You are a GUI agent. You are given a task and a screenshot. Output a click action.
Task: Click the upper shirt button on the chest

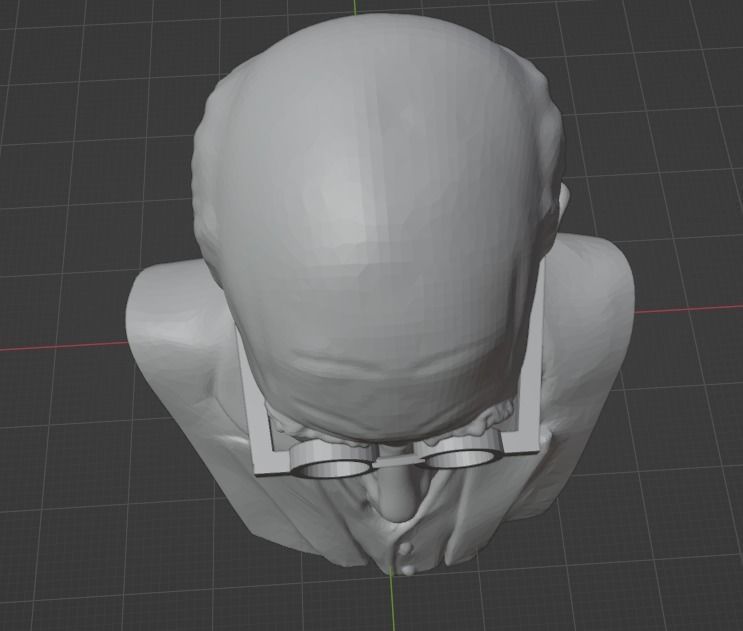[406, 550]
